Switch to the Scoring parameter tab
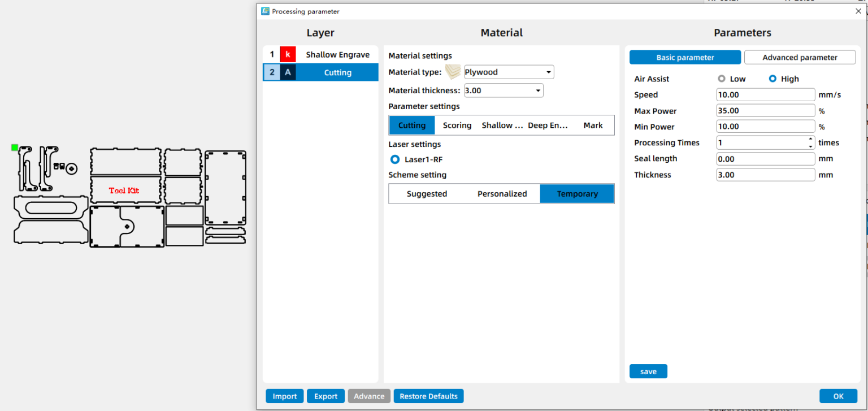 pyautogui.click(x=457, y=125)
